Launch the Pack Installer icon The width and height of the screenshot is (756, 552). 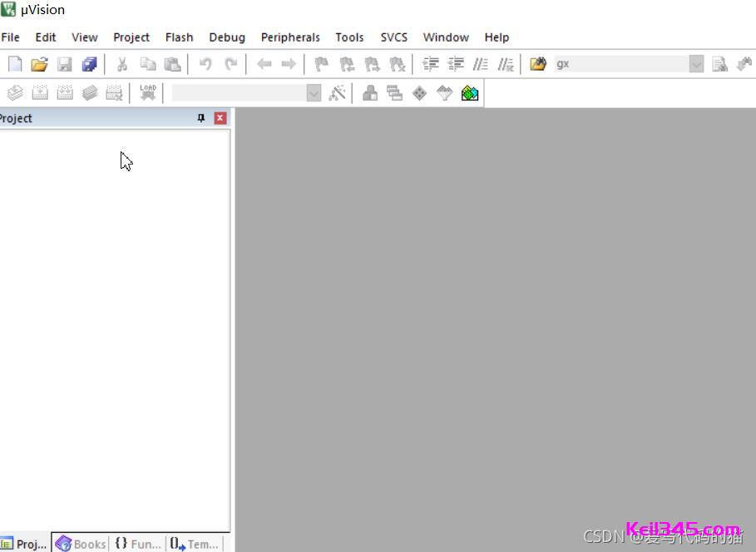click(470, 92)
